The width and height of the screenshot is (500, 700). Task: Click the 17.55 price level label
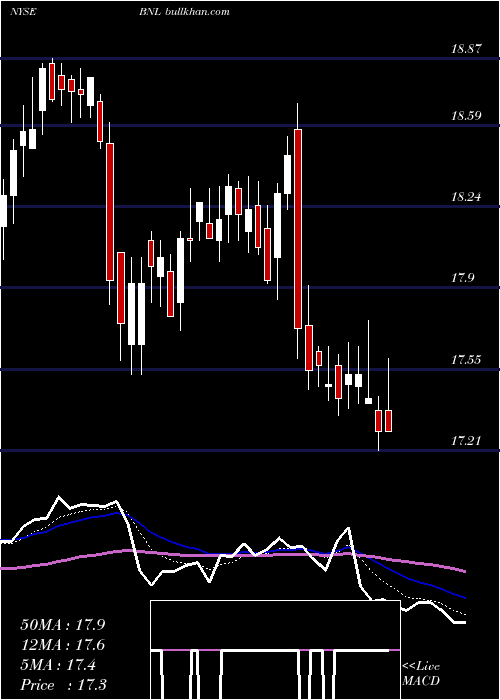[x=466, y=360]
